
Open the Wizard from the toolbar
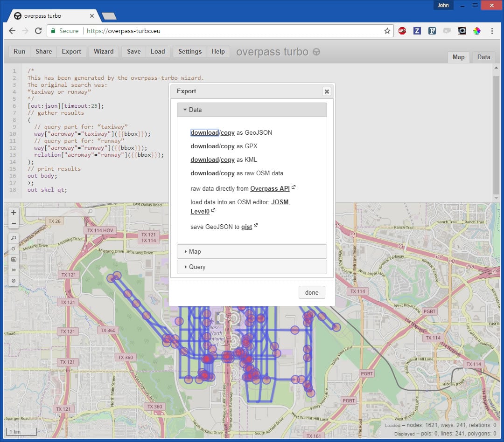coord(104,51)
